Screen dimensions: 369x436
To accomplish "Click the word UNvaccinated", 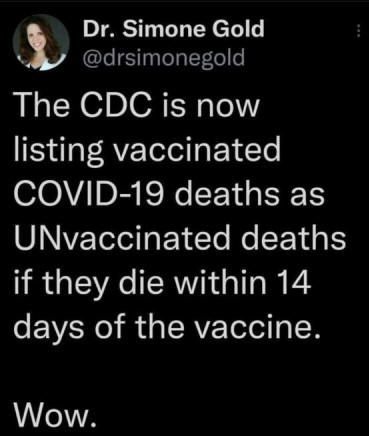I will coord(122,238).
